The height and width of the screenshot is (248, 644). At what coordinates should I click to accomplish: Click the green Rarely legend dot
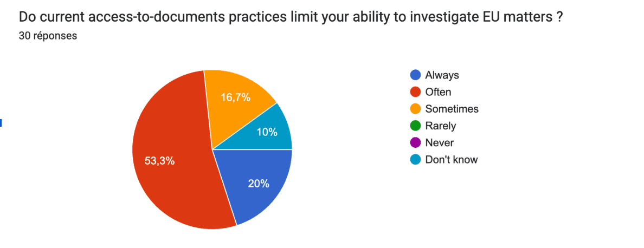point(416,126)
